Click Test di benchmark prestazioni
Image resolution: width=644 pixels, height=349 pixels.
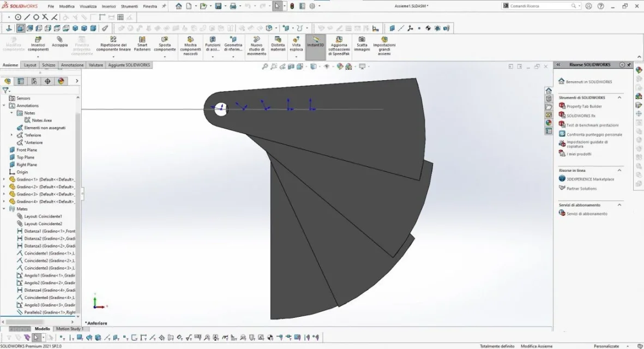click(x=592, y=125)
